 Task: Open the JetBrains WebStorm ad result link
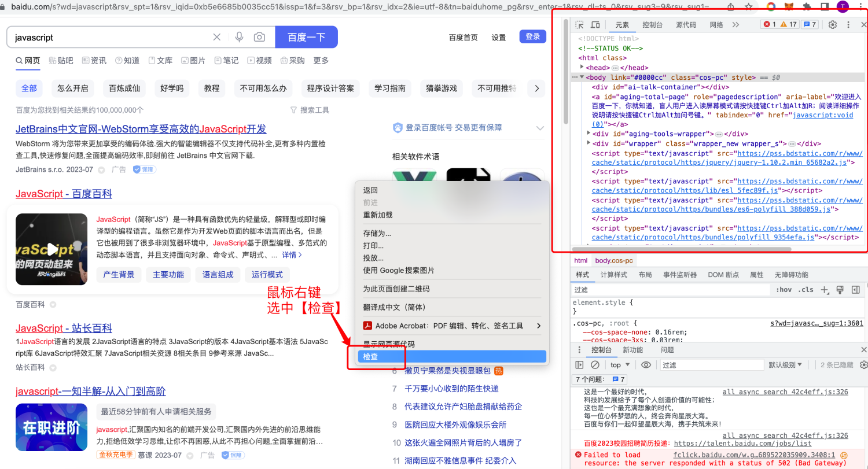(x=141, y=129)
